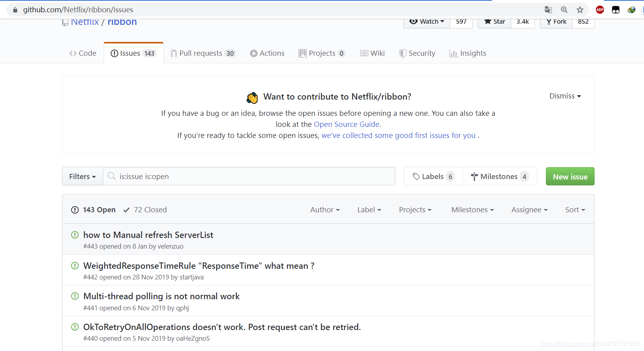Viewport: 644px width, 351px height.
Task: Click the search magnifier icon in issue filter
Action: [x=112, y=176]
